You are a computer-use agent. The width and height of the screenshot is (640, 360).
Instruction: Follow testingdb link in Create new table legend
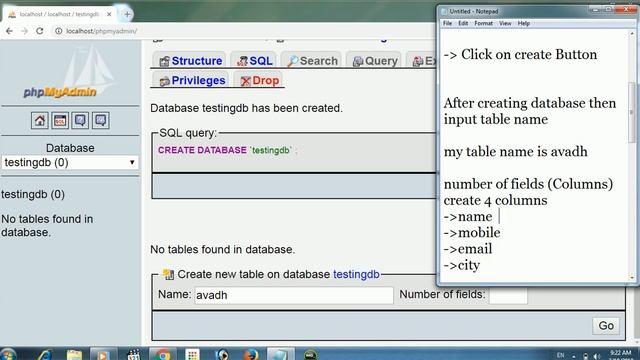356,274
